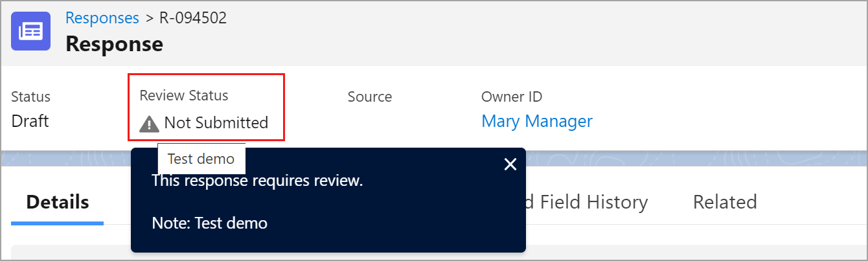Click the purple Response object icon
This screenshot has height=261, width=868.
click(x=30, y=31)
